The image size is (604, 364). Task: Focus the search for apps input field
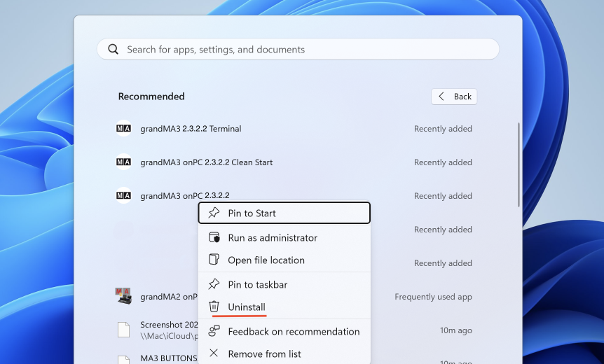pyautogui.click(x=298, y=49)
